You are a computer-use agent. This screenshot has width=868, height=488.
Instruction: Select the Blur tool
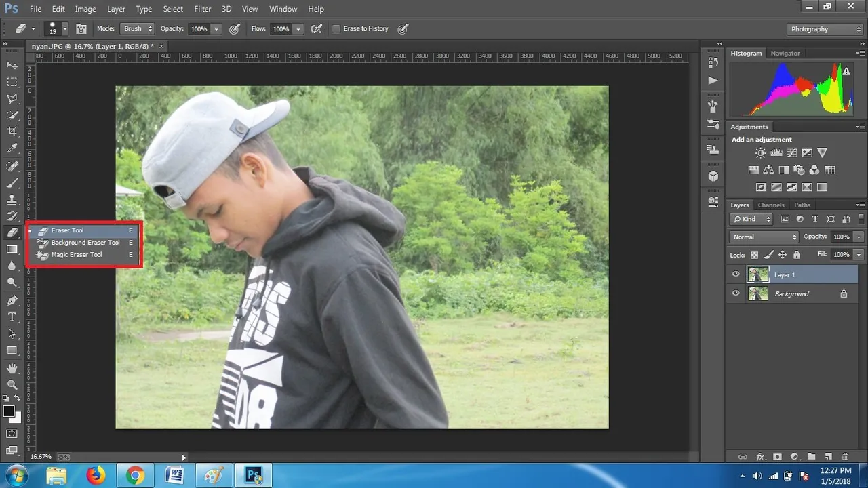pyautogui.click(x=12, y=266)
